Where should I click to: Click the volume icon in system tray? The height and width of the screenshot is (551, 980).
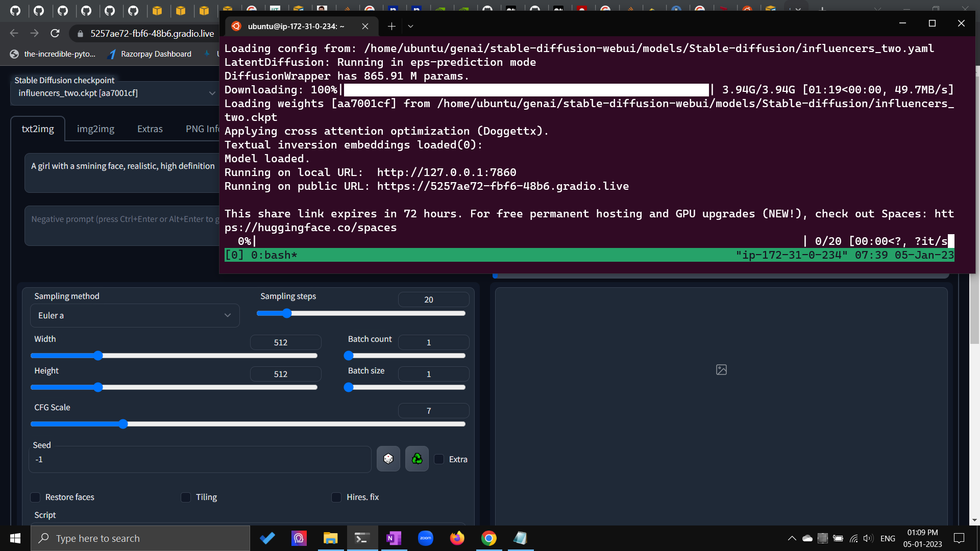coord(868,538)
